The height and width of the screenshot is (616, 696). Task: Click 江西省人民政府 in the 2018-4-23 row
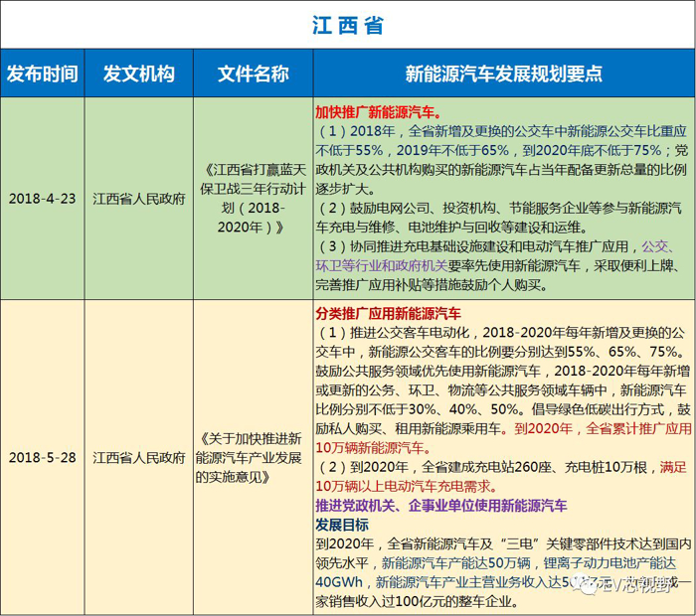coord(138,198)
